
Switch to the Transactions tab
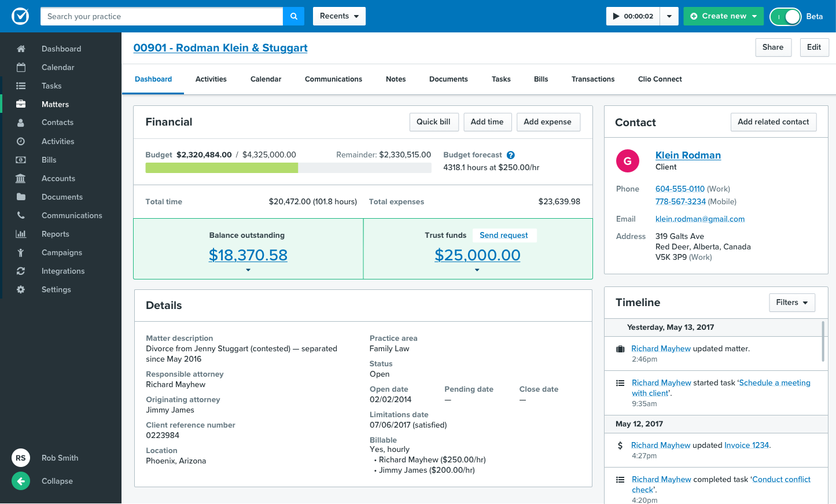tap(592, 79)
